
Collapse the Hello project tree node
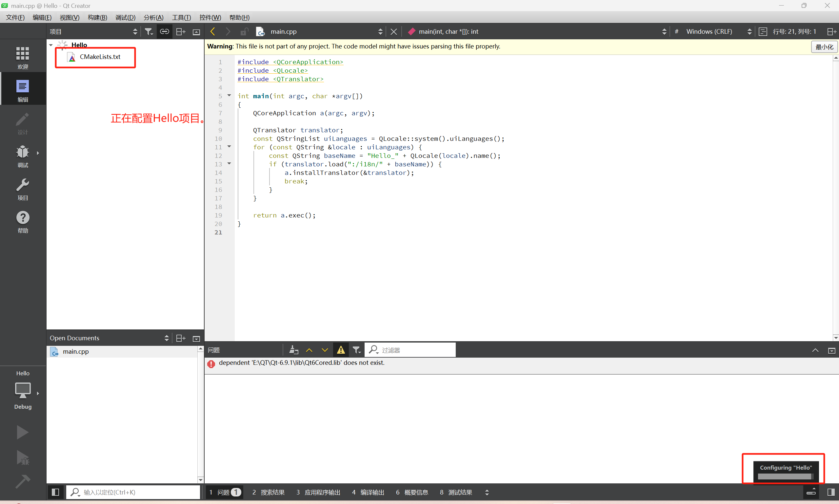point(50,45)
